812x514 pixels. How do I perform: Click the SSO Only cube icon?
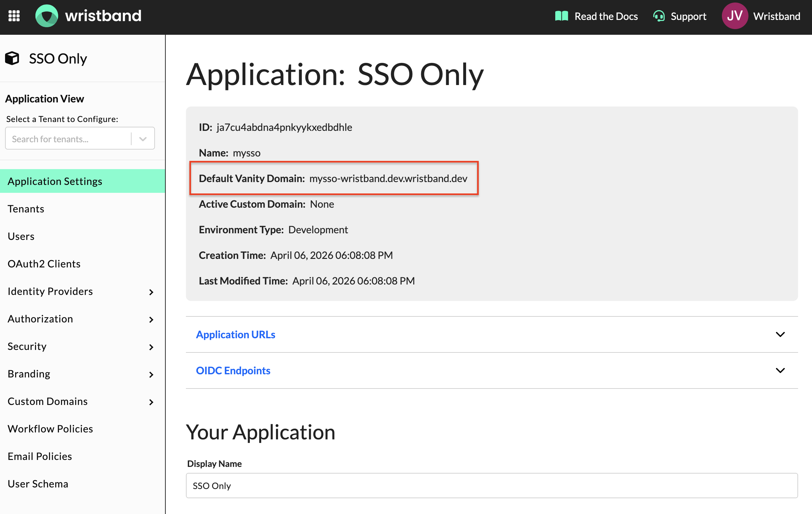click(12, 58)
